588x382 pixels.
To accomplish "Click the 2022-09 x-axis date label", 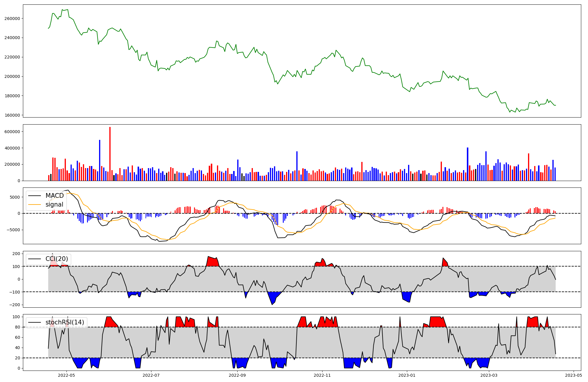I will [x=237, y=375].
